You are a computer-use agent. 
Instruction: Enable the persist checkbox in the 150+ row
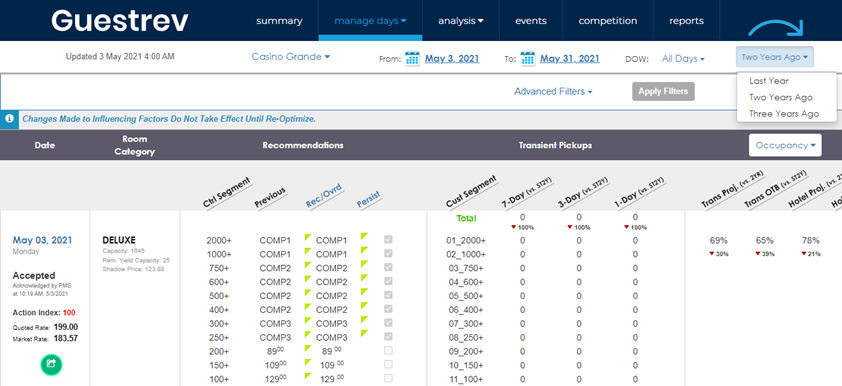point(388,365)
